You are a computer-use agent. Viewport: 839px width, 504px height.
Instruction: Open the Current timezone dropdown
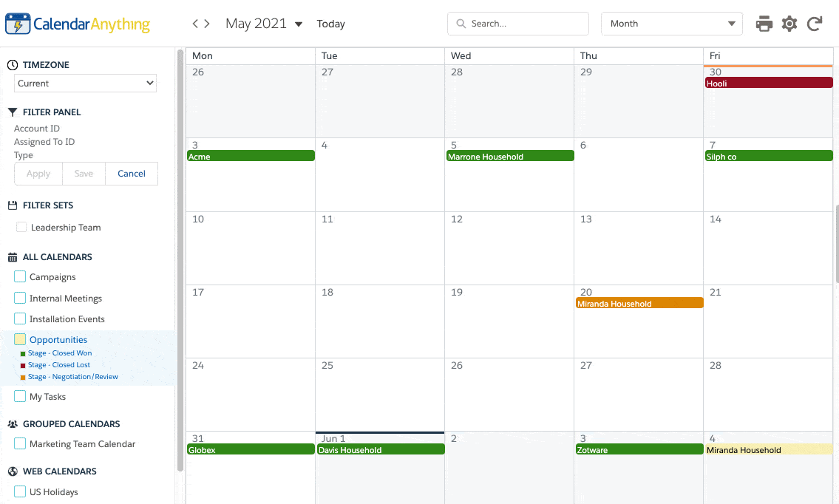tap(84, 83)
